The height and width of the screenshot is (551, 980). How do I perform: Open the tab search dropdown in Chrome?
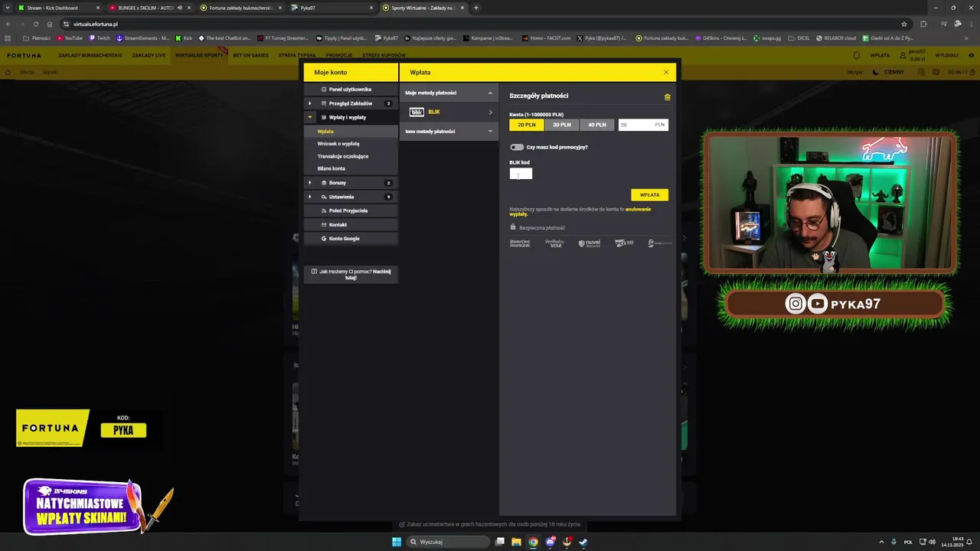pos(8,8)
